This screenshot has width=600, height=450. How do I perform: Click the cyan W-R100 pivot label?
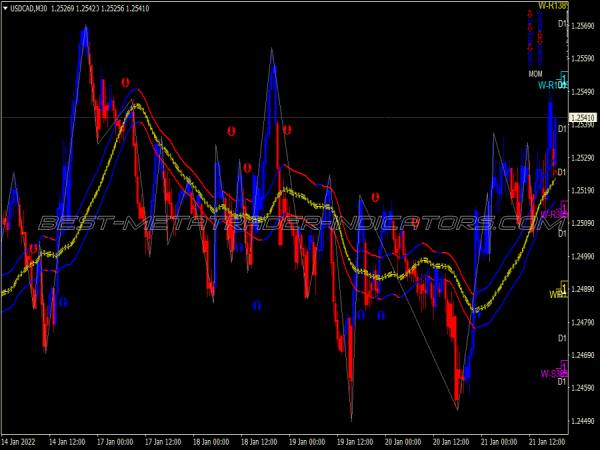553,85
